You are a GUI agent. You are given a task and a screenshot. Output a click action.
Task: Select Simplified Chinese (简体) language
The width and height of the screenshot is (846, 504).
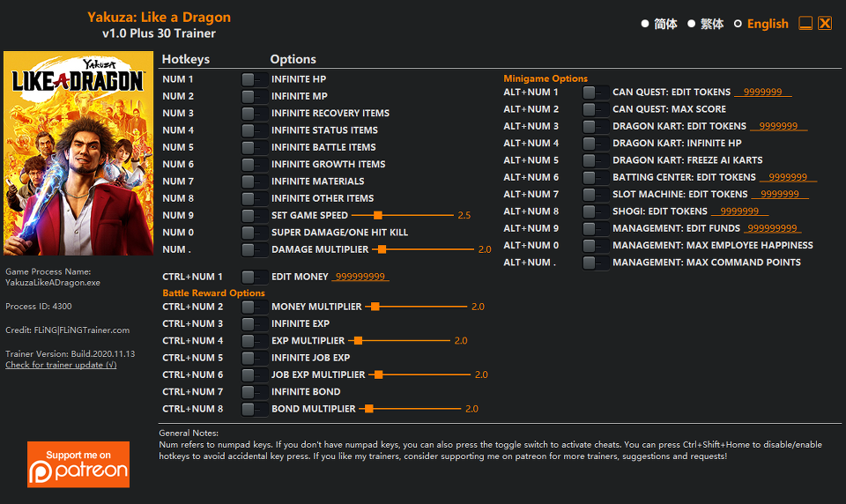tap(645, 24)
